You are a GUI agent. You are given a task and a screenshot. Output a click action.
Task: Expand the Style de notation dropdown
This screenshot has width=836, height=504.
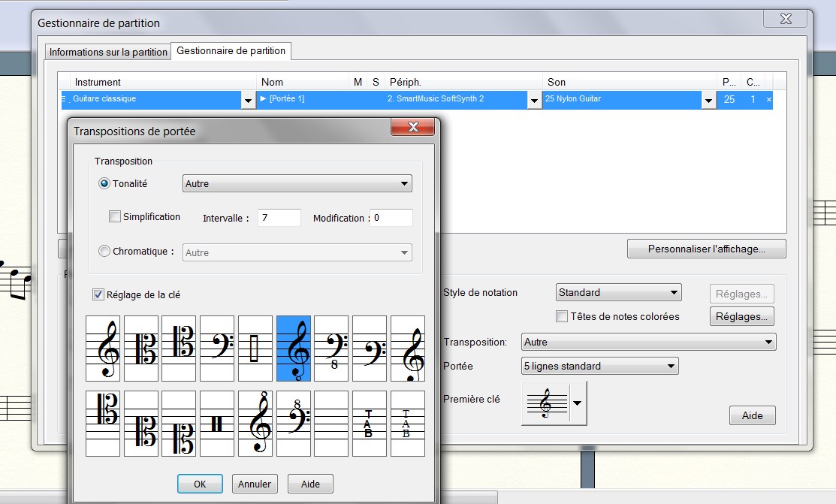tap(618, 292)
